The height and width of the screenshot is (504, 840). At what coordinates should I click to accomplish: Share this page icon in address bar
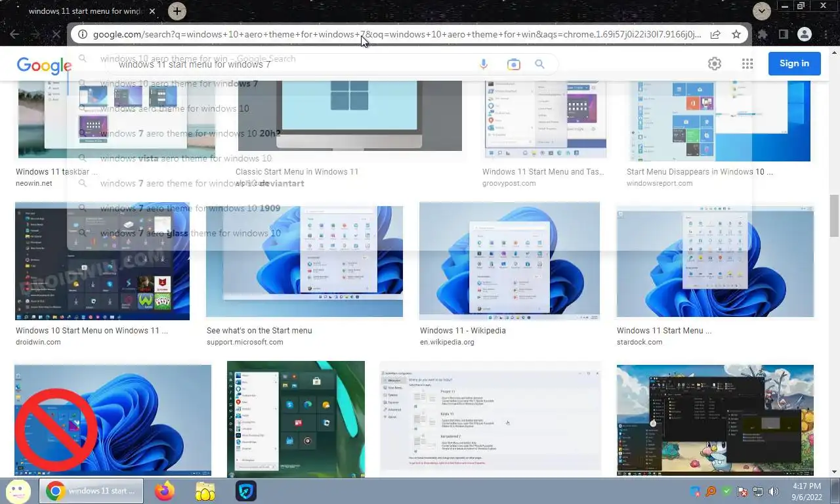click(x=715, y=34)
